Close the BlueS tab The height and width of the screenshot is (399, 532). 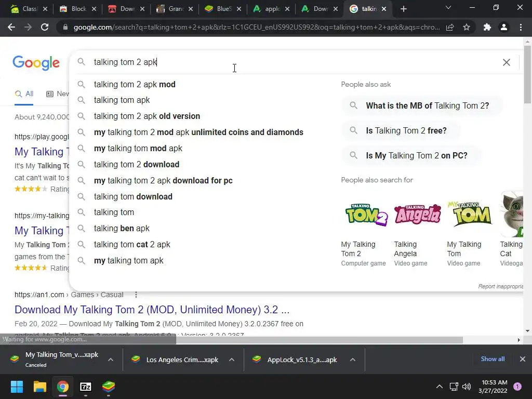[x=239, y=9]
